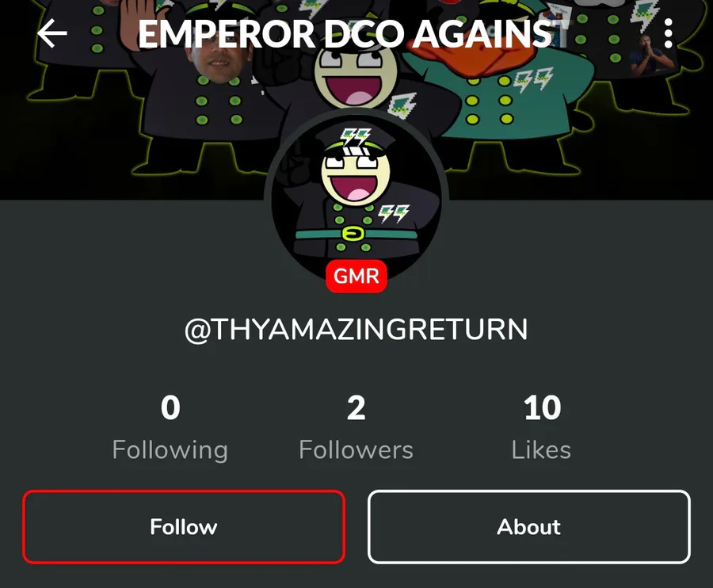The height and width of the screenshot is (588, 713).
Task: Select the @THYAMAZINGRETURN username text
Action: tap(356, 329)
